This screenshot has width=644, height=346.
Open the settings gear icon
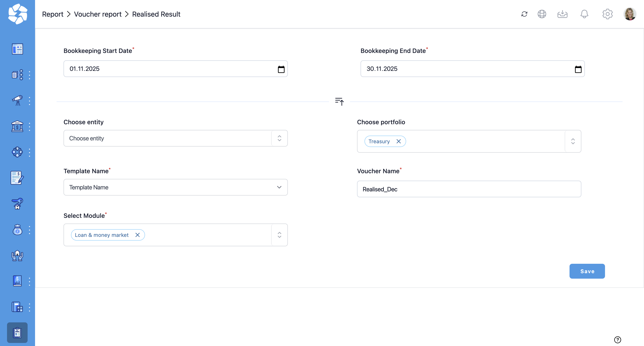click(607, 14)
